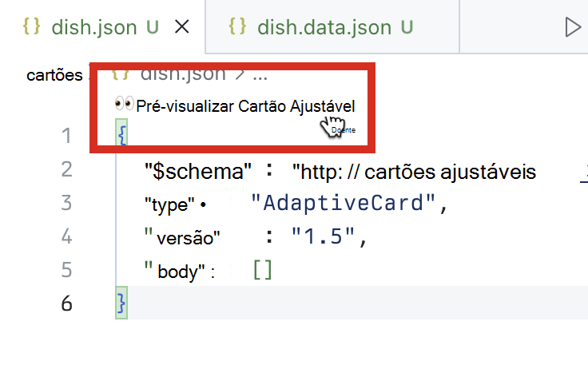Expand the breadcrumb ellipsis segment
This screenshot has width=588, height=369.
click(260, 77)
